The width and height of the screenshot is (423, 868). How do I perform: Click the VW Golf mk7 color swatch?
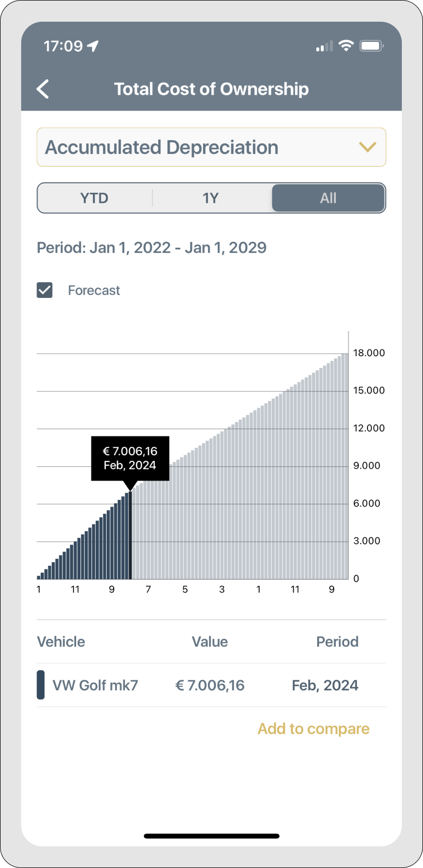[41, 685]
